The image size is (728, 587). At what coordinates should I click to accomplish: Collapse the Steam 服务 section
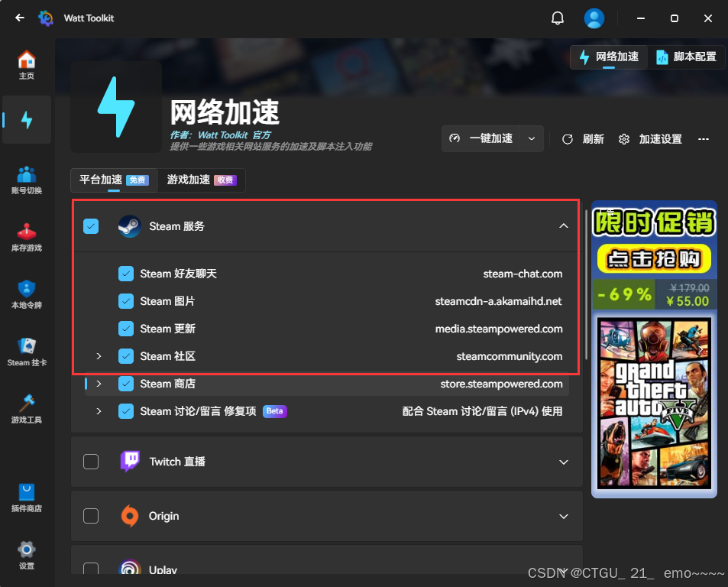[x=564, y=226]
